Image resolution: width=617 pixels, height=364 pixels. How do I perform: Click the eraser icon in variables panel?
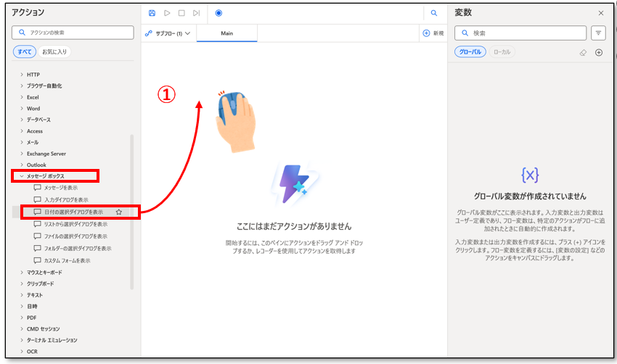click(583, 52)
